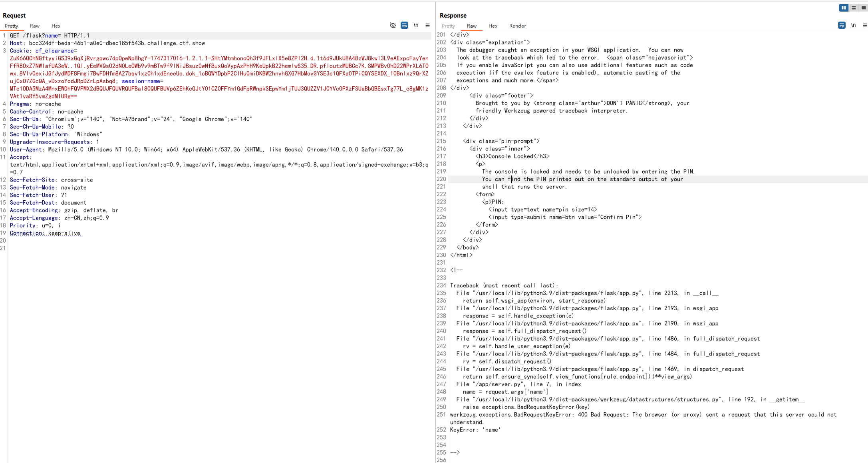Screen dimensions: 868x463
Task: Toggle line wrap icon in Request panel
Action: [404, 25]
